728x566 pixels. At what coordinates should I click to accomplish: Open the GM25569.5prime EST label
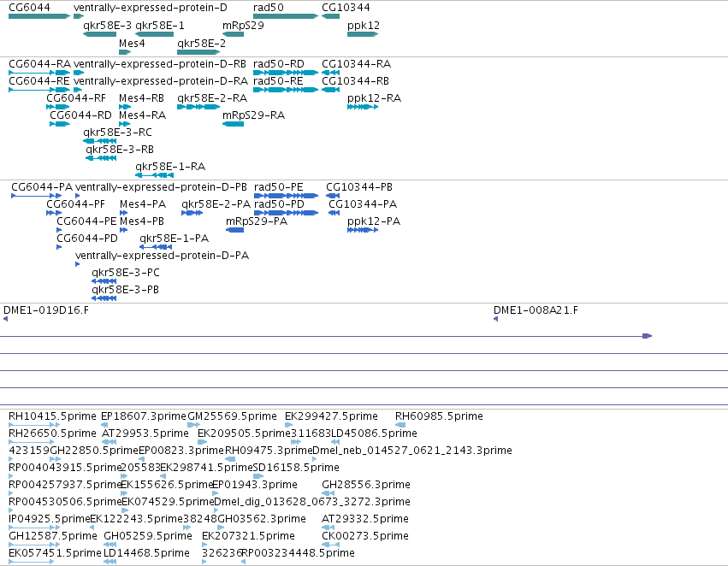[232, 416]
